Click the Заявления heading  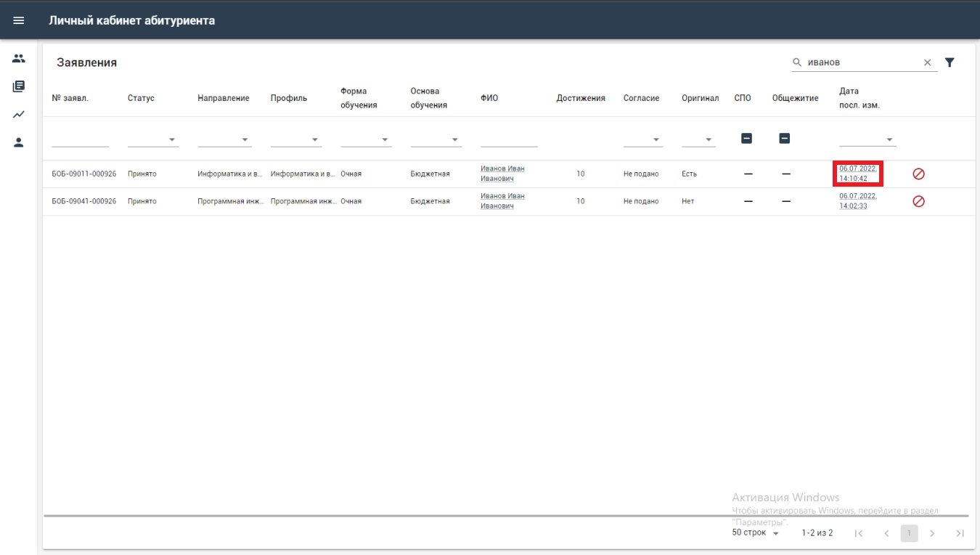click(87, 62)
